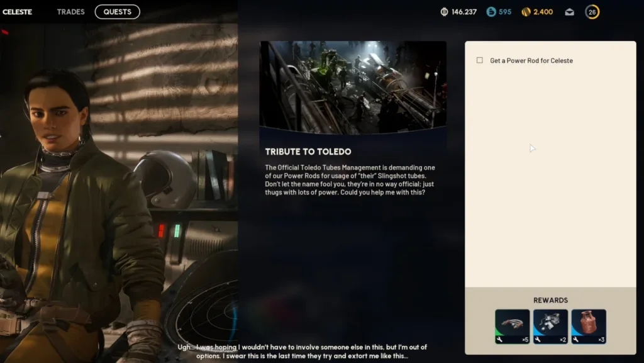644x363 pixels.
Task: Tick the Get a Power Rod checkbox
Action: [480, 60]
